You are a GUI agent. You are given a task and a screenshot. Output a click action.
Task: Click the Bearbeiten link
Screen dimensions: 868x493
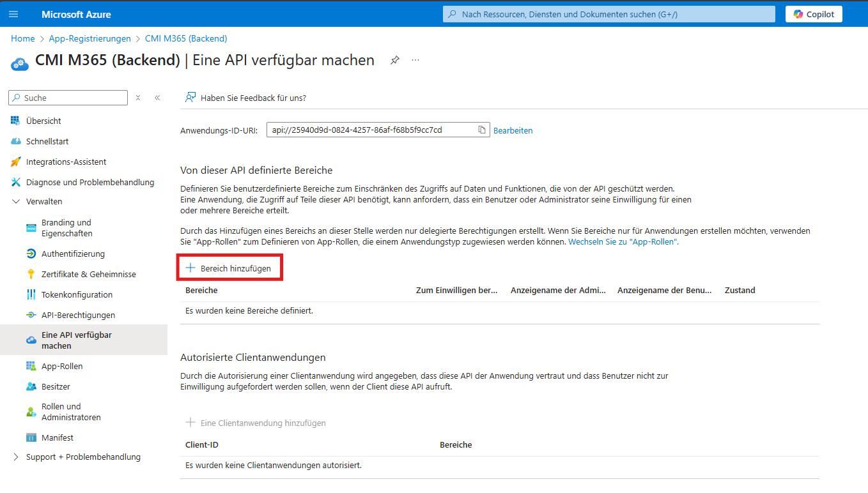513,130
